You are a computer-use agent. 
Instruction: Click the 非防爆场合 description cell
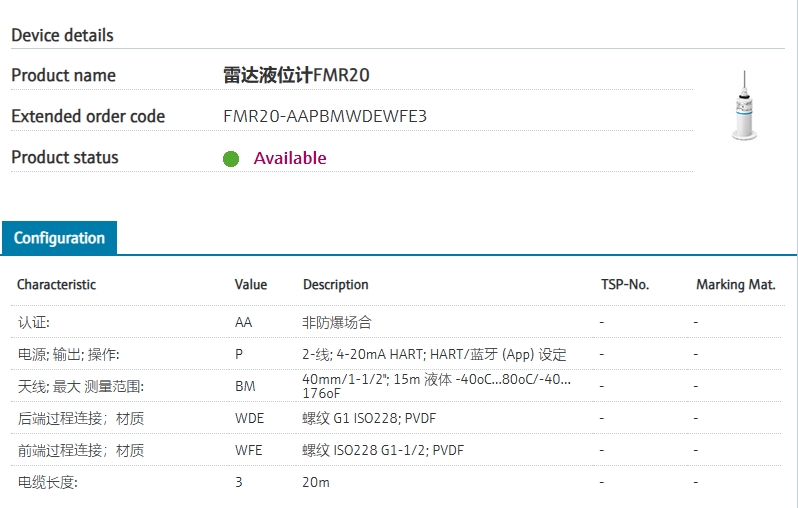tap(337, 323)
